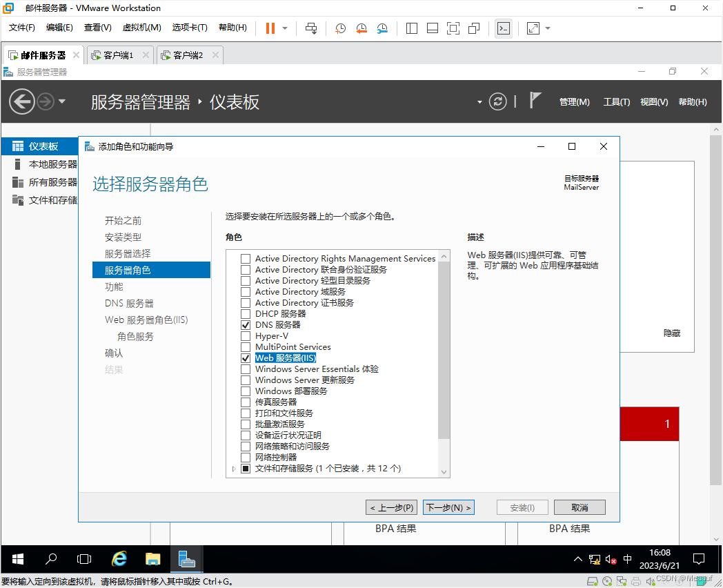The width and height of the screenshot is (723, 588).
Task: Select 仪表板 in the Server Manager sidebar
Action: pyautogui.click(x=39, y=146)
